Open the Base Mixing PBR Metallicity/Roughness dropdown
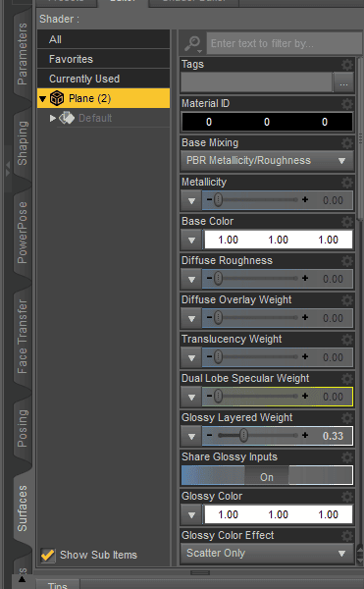The width and height of the screenshot is (364, 589). [x=267, y=161]
